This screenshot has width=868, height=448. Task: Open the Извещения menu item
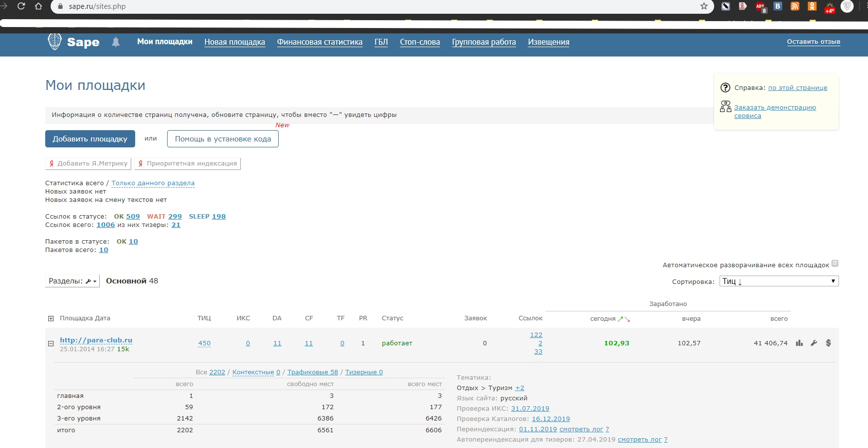point(549,42)
